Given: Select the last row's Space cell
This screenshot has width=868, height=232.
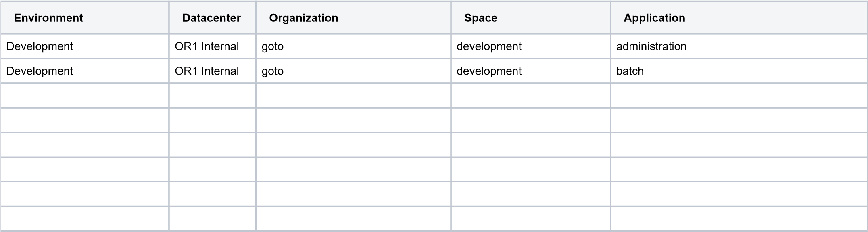Looking at the screenshot, I should click(530, 219).
